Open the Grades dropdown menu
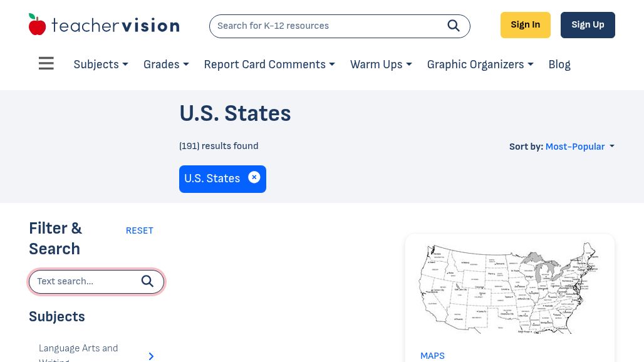This screenshot has height=362, width=644. tap(166, 65)
